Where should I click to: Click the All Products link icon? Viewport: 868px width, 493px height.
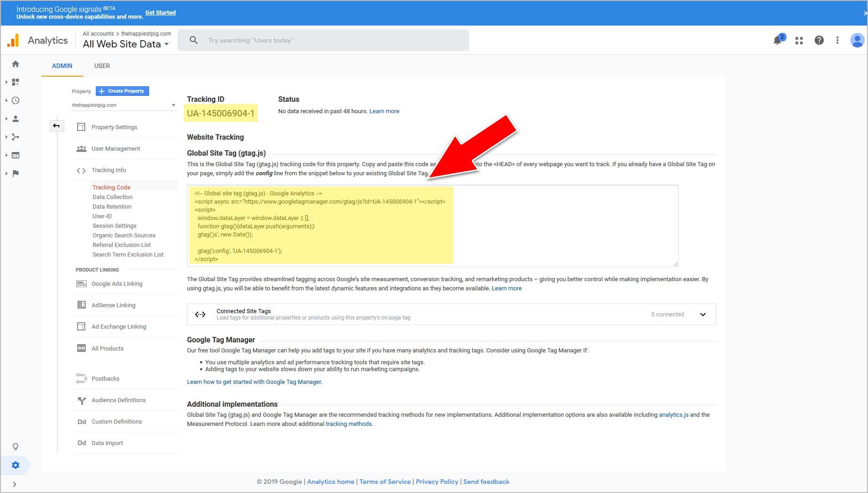[81, 348]
